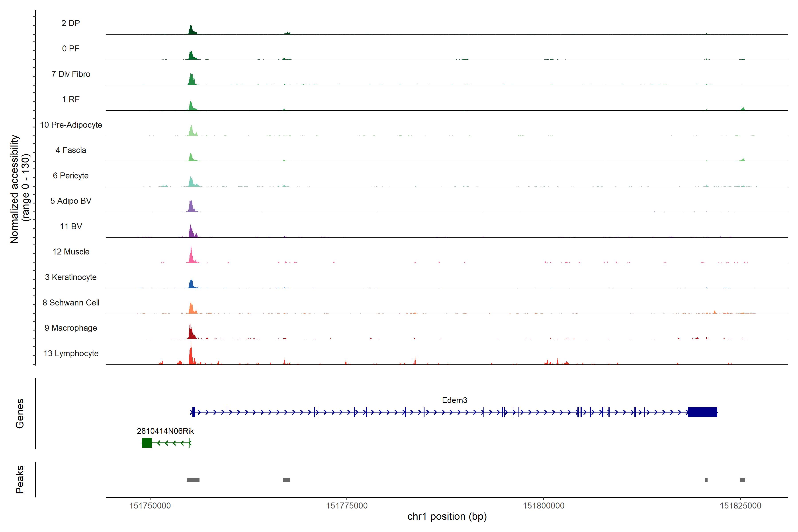
Task: Click the chr1 position axis title
Action: point(447,516)
